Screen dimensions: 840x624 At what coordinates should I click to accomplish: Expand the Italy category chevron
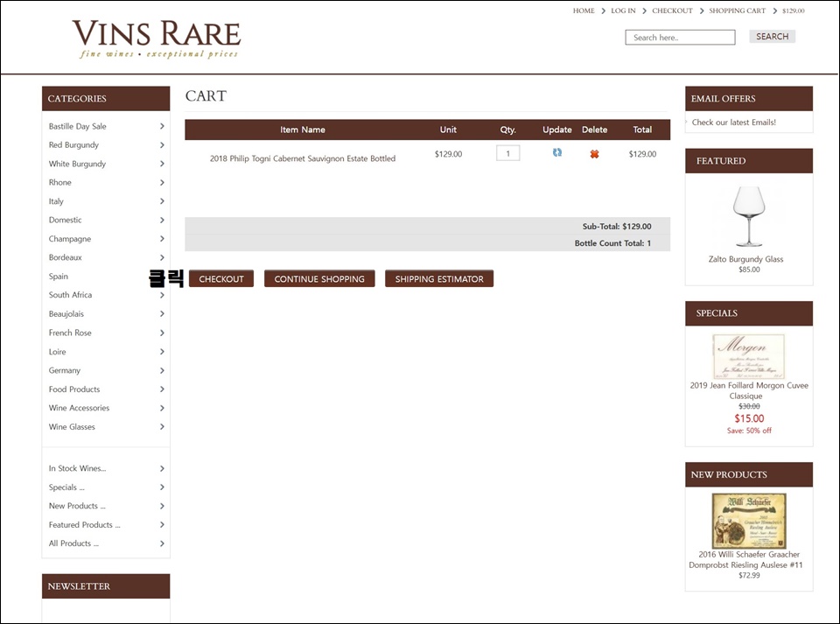162,201
